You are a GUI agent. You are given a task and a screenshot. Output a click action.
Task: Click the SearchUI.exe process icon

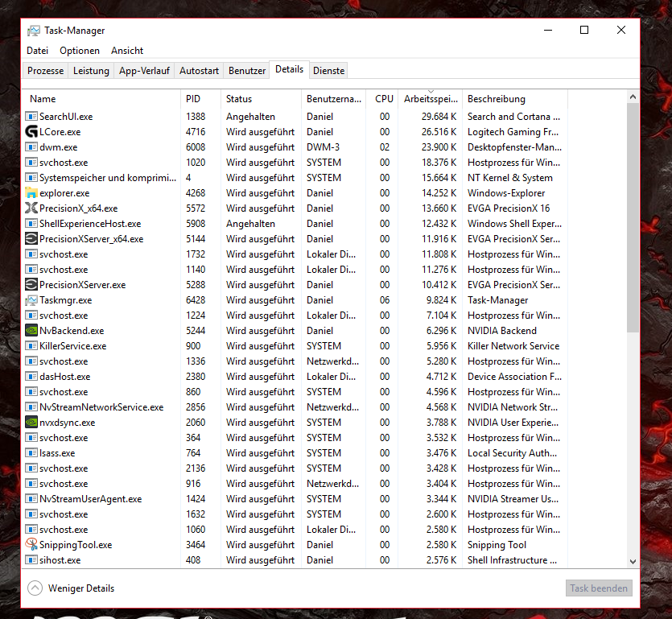tap(31, 116)
